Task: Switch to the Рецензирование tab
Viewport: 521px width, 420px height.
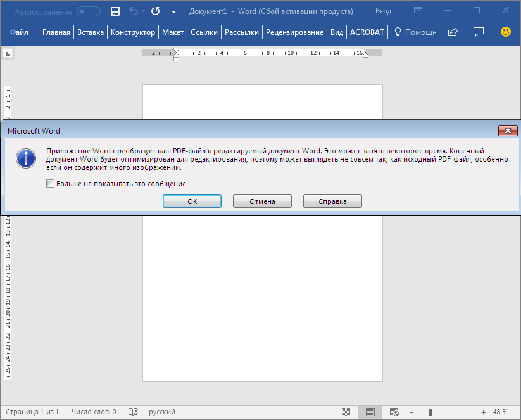Action: coord(294,32)
